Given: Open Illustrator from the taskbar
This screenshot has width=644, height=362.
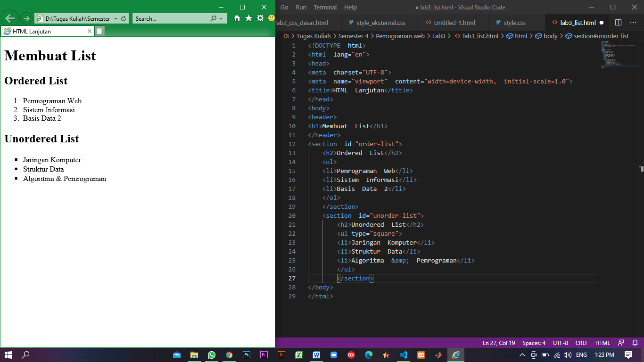Looking at the screenshot, I should pos(281,355).
